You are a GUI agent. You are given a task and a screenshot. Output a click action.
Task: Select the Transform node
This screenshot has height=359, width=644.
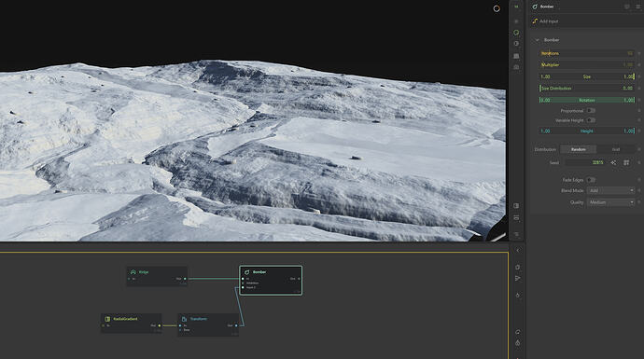208,324
